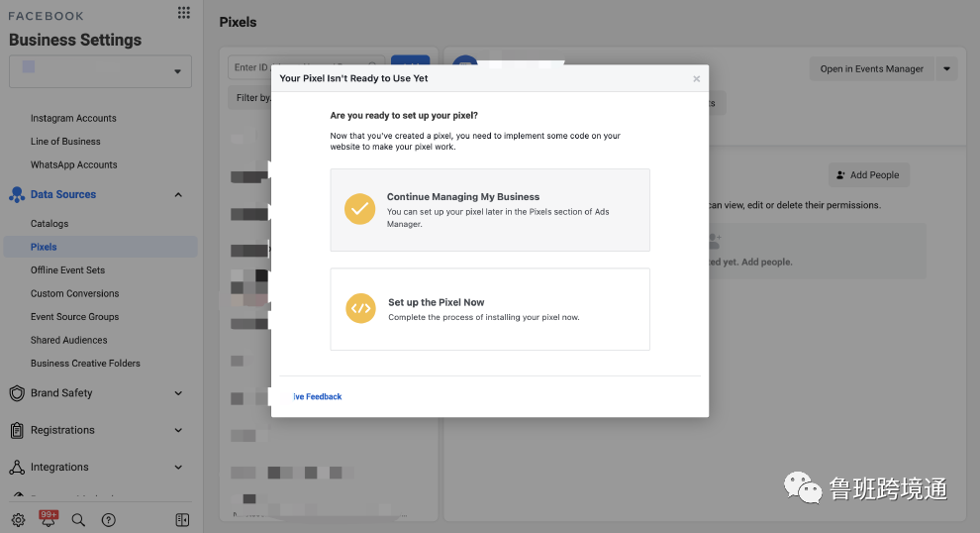Go to Instagram Accounts
980x533 pixels.
coord(73,118)
